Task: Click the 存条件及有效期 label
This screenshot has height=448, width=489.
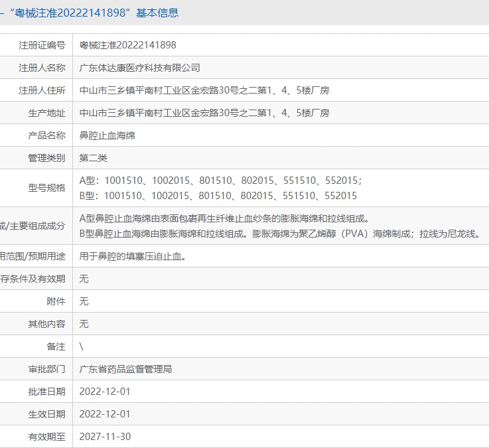Action: coord(33,279)
